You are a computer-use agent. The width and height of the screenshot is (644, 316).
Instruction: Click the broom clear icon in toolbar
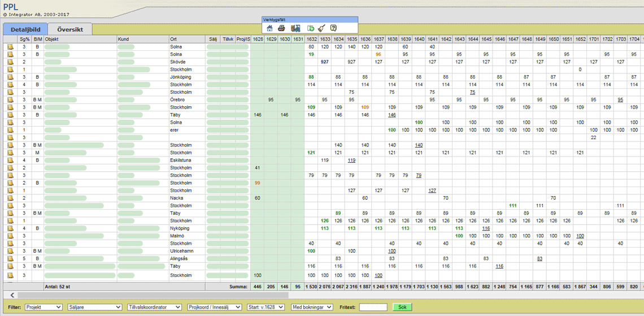pos(321,28)
